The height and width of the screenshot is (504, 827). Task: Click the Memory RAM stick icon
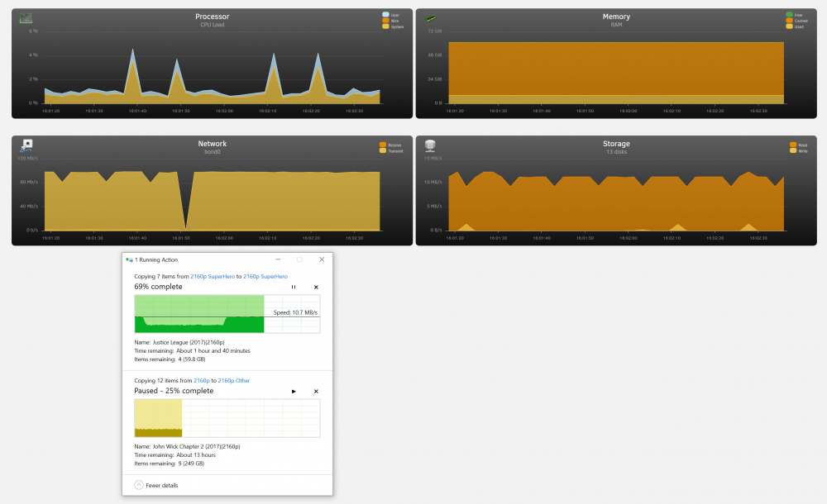point(430,18)
